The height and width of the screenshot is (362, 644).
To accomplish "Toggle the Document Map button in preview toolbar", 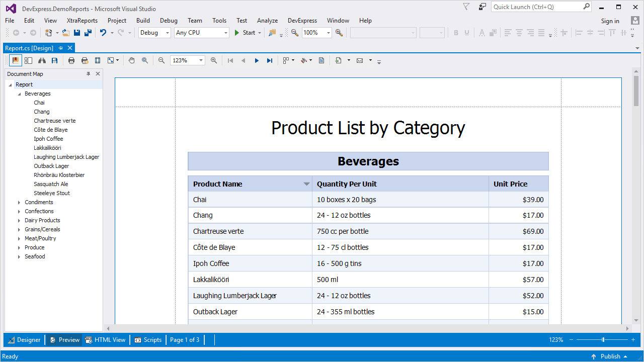I will tap(16, 60).
